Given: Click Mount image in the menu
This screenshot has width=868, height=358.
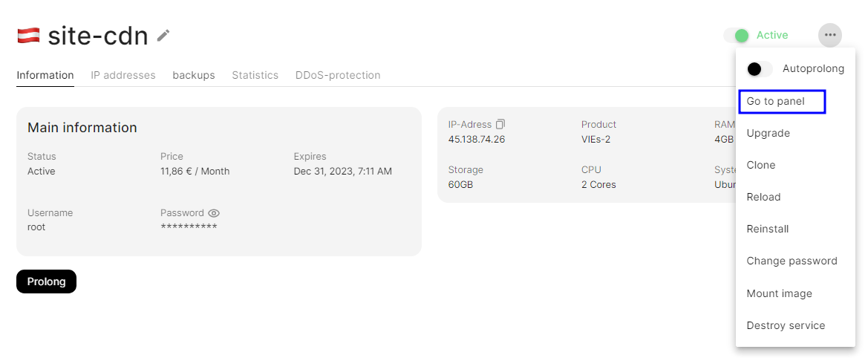Looking at the screenshot, I should 779,293.
